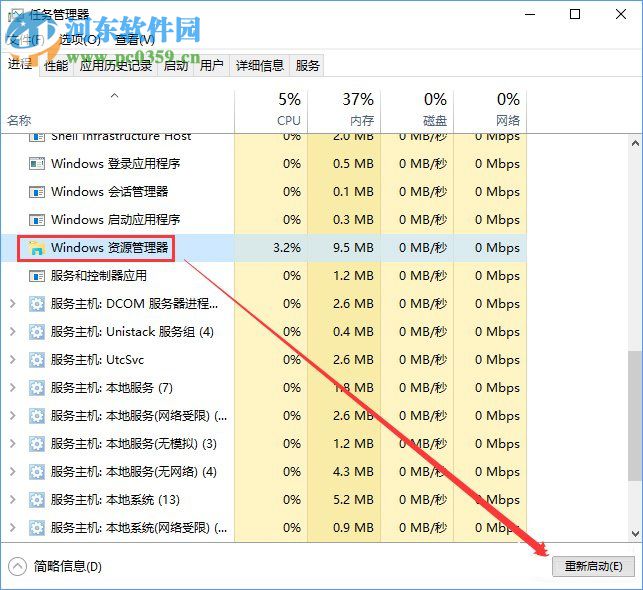Image resolution: width=643 pixels, height=590 pixels.
Task: Open the 查看(V) menu
Action: click(135, 40)
